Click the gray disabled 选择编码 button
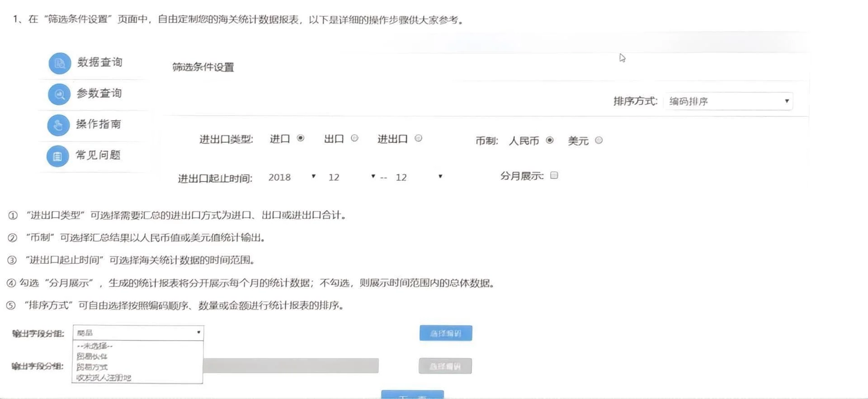Screen dimensions: 868x399 pyautogui.click(x=445, y=366)
